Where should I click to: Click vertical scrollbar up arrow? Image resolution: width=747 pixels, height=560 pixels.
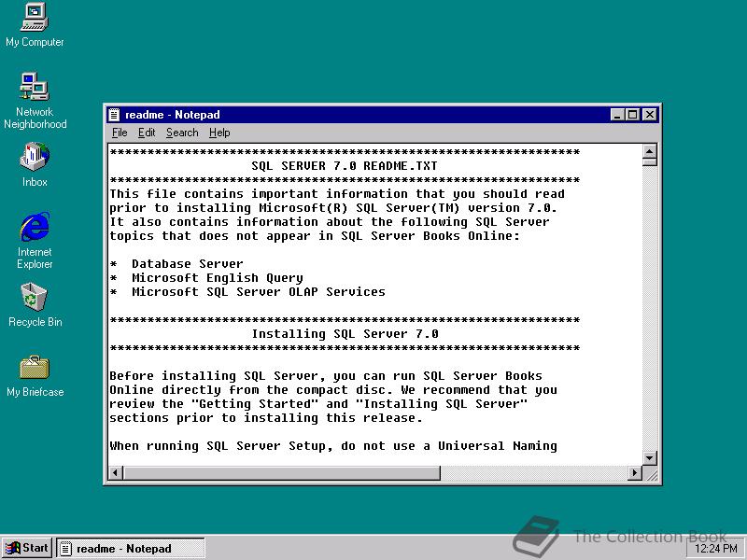click(x=649, y=151)
